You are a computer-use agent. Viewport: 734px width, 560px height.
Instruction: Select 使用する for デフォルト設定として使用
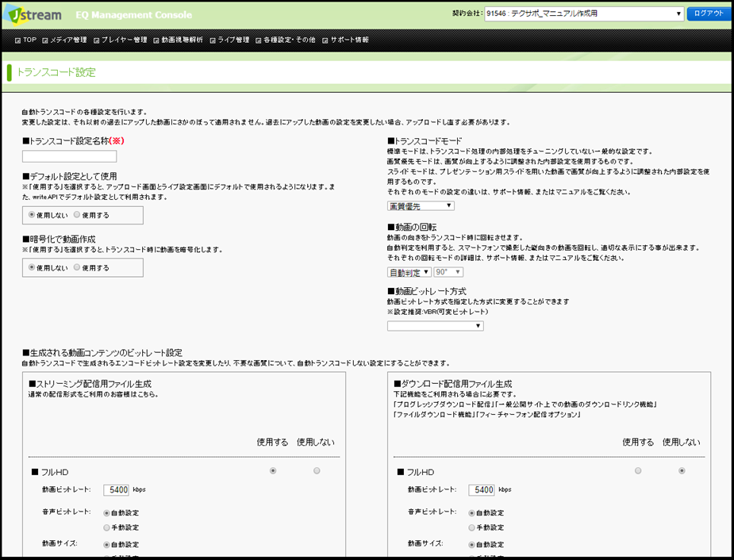click(77, 215)
